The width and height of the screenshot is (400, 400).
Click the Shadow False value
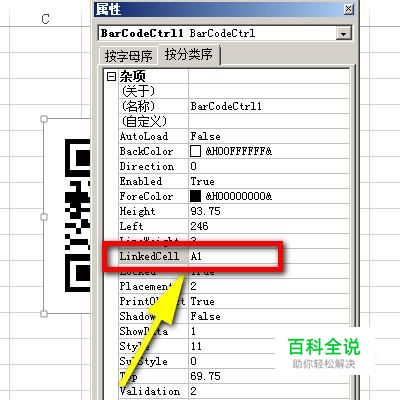pos(269,316)
